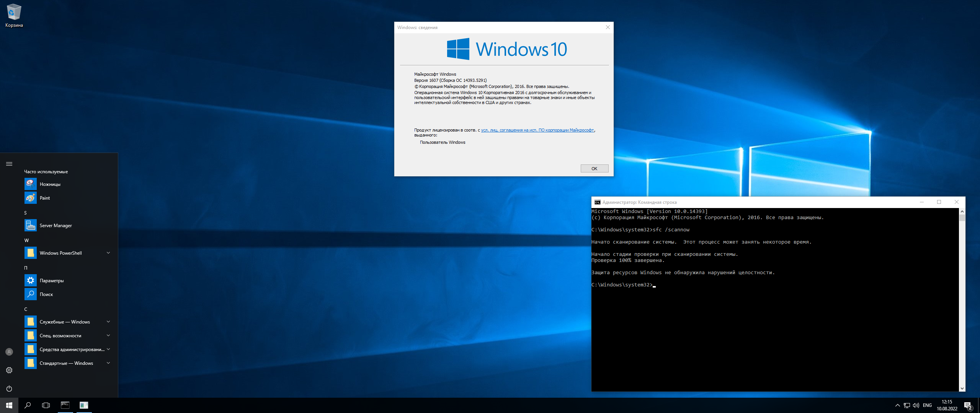Click the ENG language indicator in tray

tap(927, 405)
